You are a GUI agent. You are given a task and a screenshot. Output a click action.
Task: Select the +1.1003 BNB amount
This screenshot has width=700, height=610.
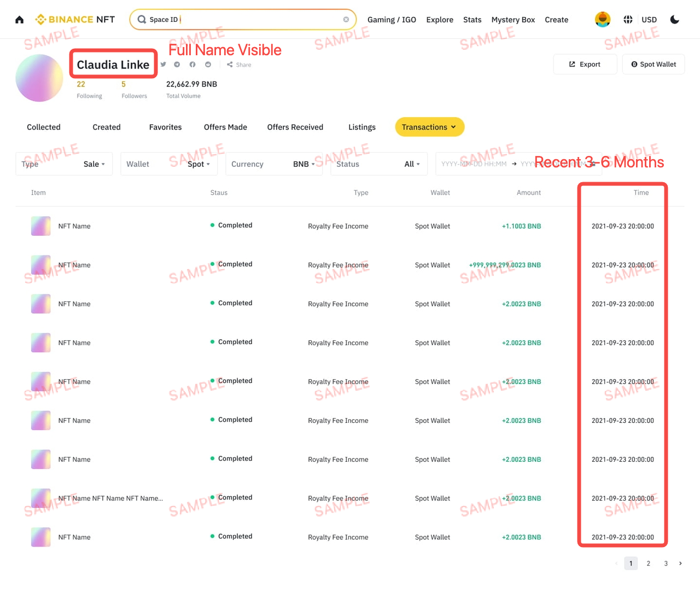(521, 226)
